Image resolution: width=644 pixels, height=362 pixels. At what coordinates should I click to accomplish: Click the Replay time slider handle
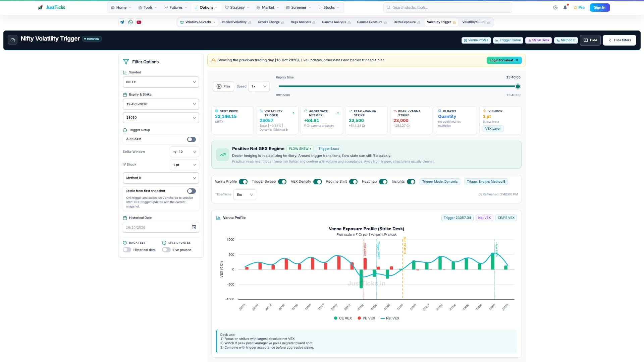tap(518, 86)
